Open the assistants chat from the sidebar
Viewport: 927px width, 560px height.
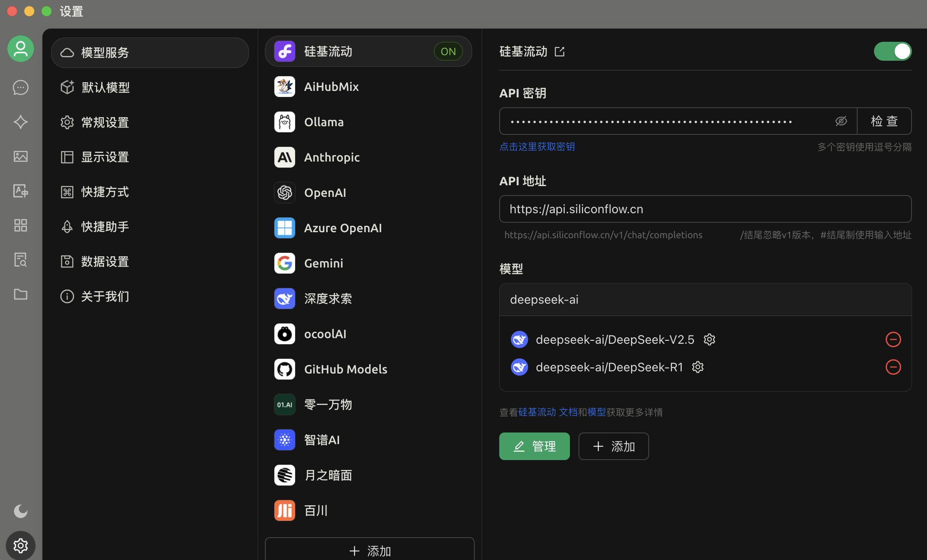tap(20, 87)
